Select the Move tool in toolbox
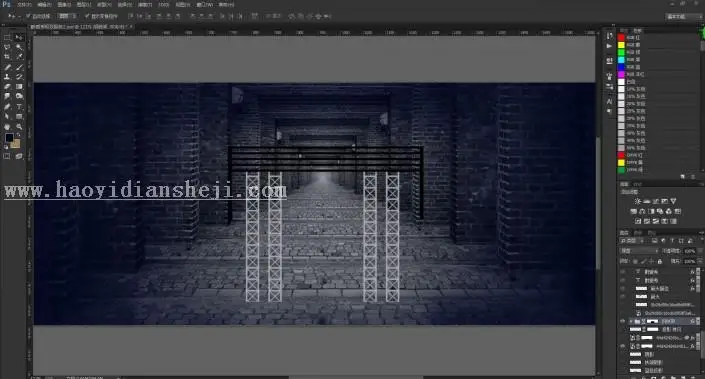This screenshot has height=379, width=705. (19, 37)
